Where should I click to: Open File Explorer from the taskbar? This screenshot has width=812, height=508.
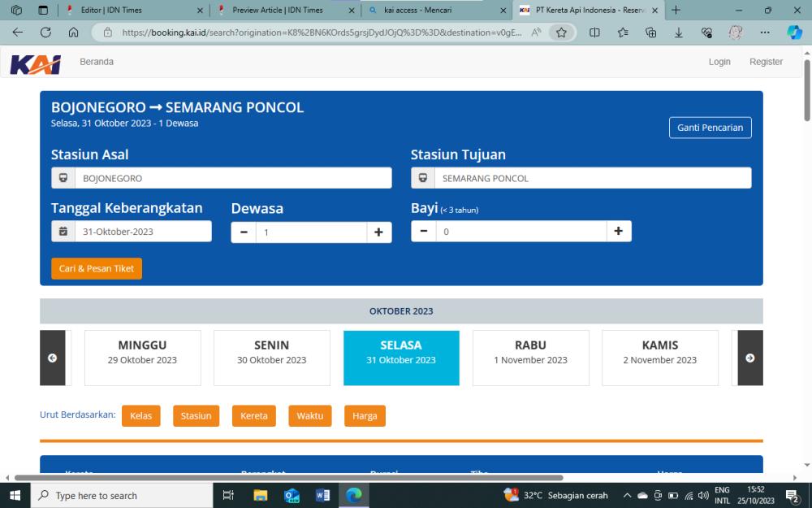(x=260, y=496)
